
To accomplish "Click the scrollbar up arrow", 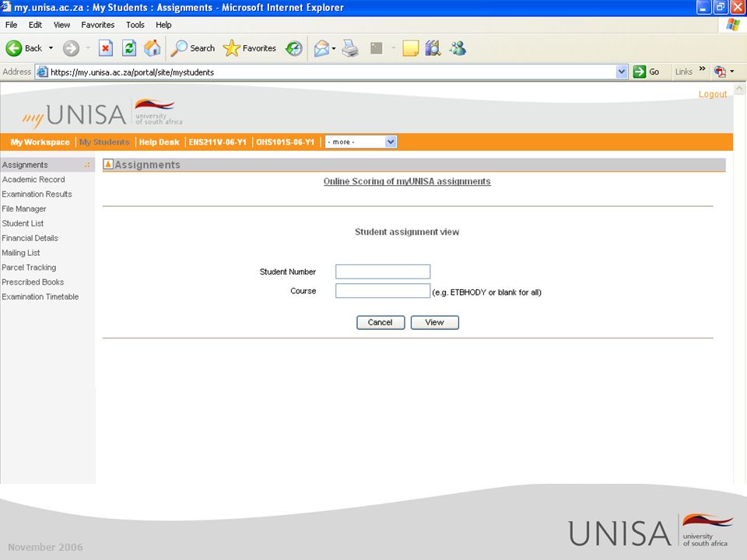I will point(739,88).
